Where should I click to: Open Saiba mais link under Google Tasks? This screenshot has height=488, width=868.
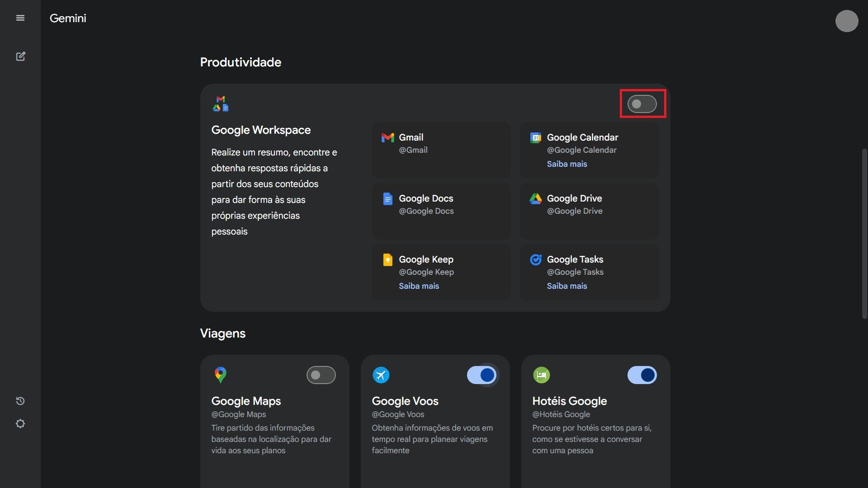point(567,286)
